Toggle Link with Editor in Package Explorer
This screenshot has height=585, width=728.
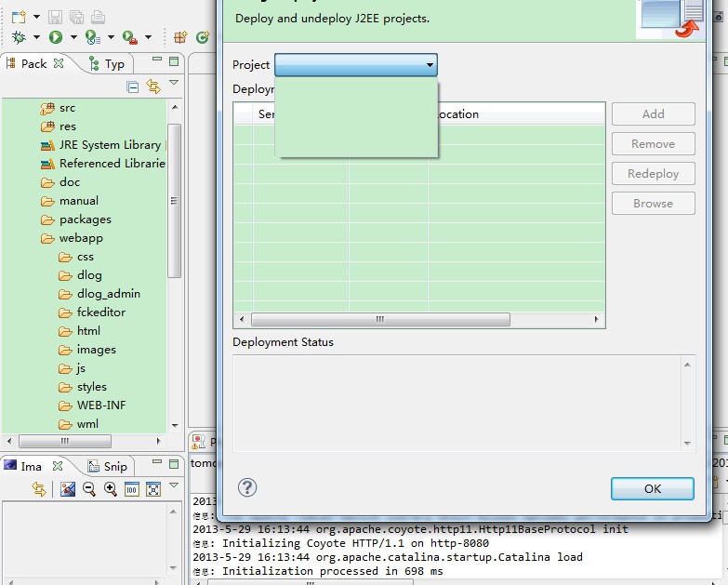[153, 86]
